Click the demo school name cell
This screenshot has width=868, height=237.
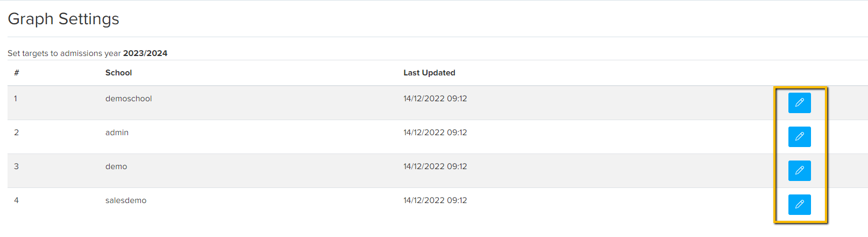point(116,166)
